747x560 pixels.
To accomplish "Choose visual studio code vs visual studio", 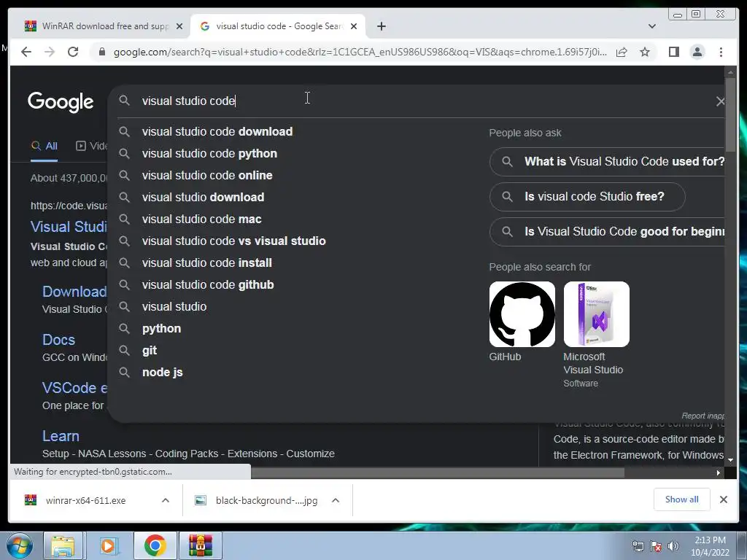I will [x=234, y=241].
